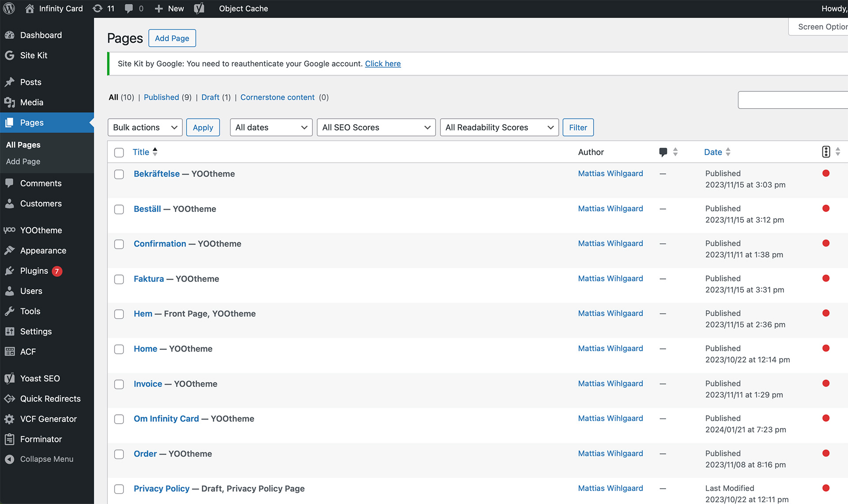Click the Forminator sidebar icon
Image resolution: width=848 pixels, height=504 pixels.
point(9,439)
